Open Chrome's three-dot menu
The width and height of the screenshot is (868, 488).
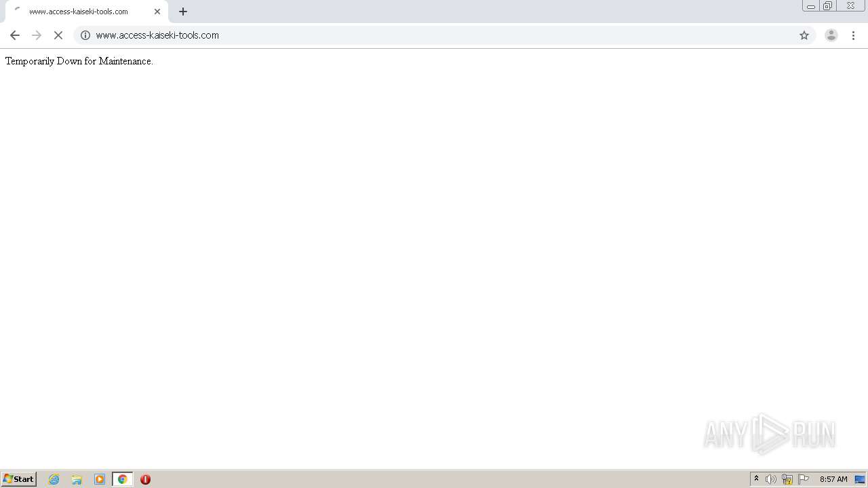(853, 35)
